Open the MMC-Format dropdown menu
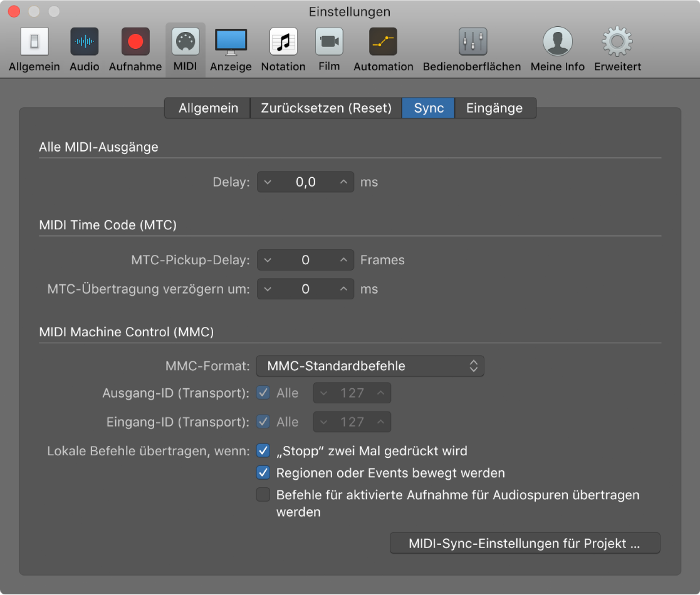 pyautogui.click(x=370, y=366)
